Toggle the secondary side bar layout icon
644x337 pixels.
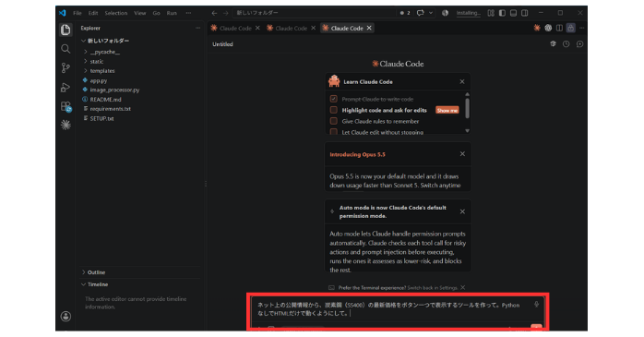(x=524, y=13)
